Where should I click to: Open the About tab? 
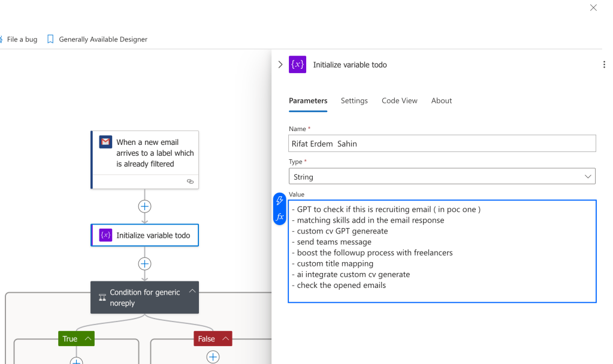pos(442,101)
